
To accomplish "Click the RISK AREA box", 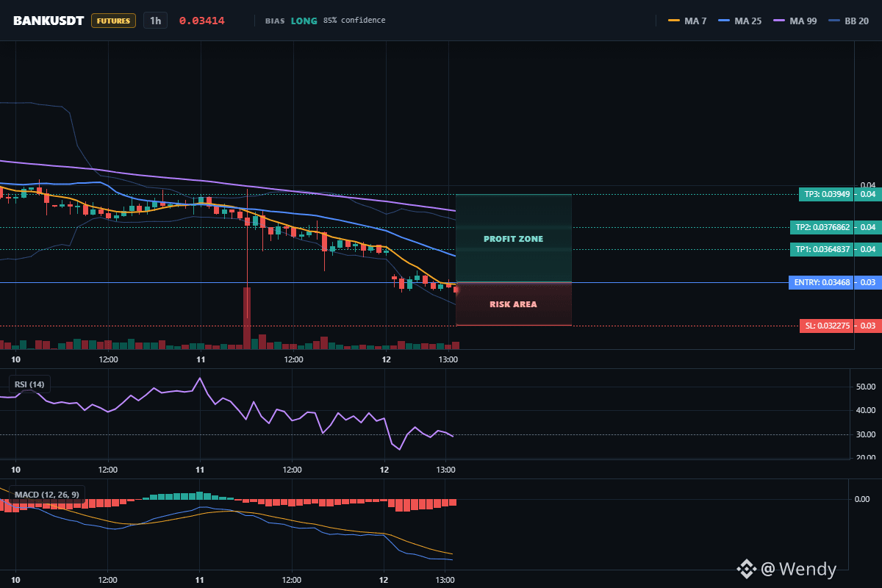I will click(514, 304).
